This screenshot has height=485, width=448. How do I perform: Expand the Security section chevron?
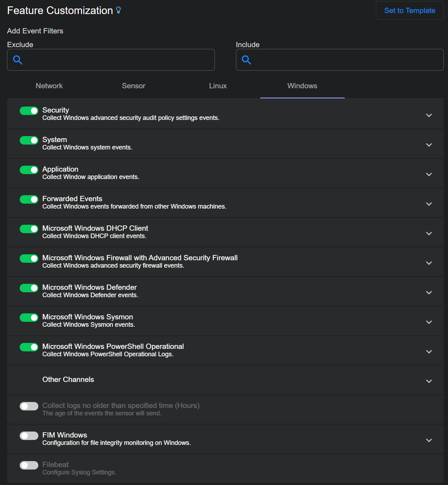[429, 115]
